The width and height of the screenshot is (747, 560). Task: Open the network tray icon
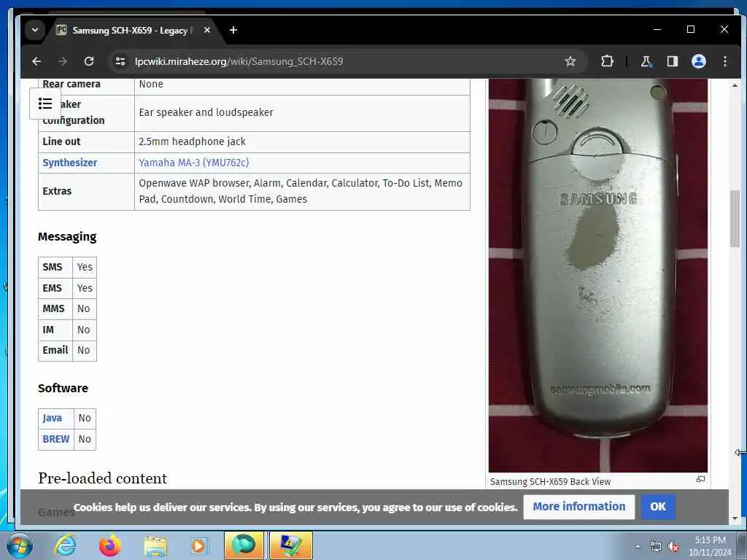tap(656, 547)
